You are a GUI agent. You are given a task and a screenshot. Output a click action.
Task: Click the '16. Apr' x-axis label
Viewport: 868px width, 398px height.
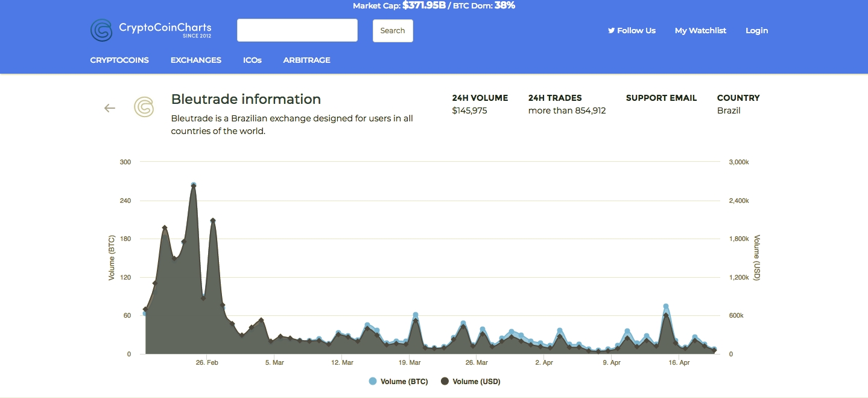680,362
